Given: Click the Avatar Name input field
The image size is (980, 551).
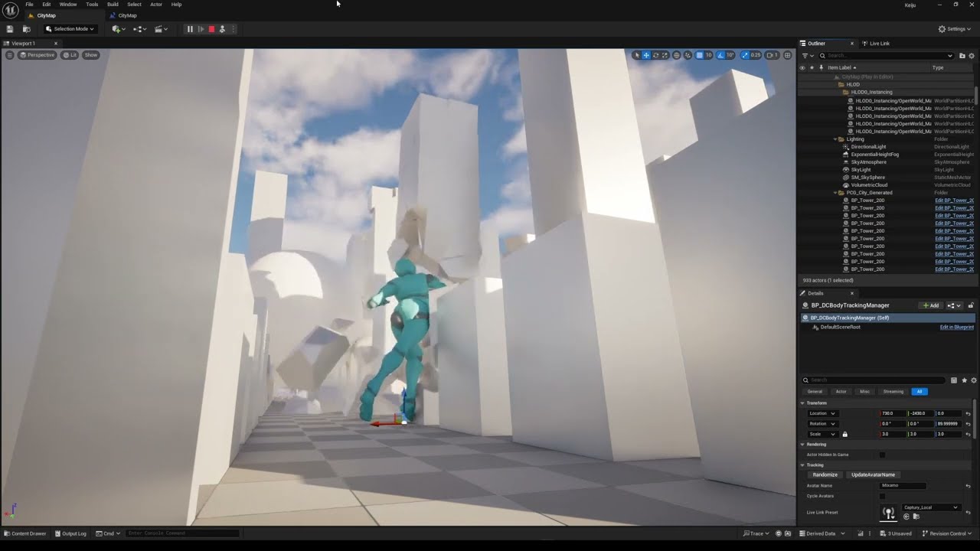Looking at the screenshot, I should click(x=903, y=485).
